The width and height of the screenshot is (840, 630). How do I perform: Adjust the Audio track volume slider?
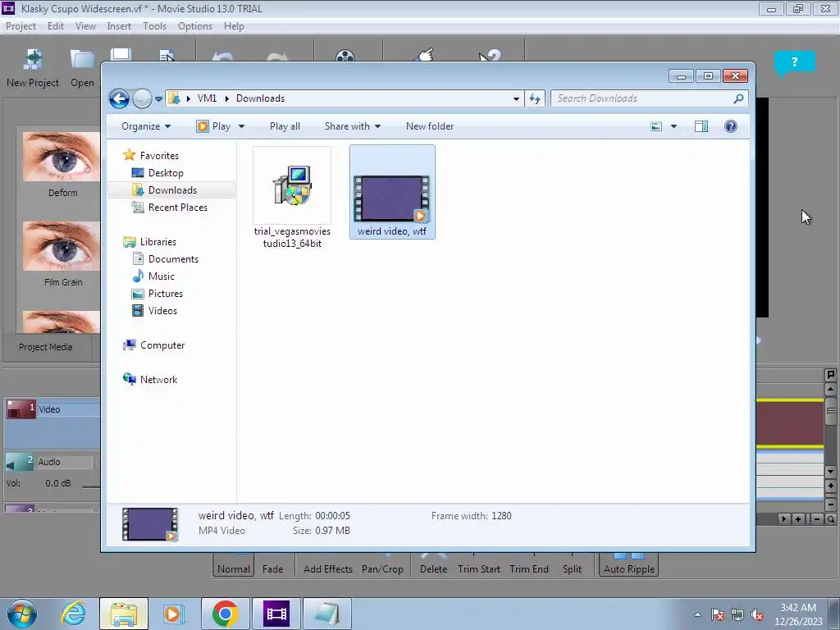point(90,486)
